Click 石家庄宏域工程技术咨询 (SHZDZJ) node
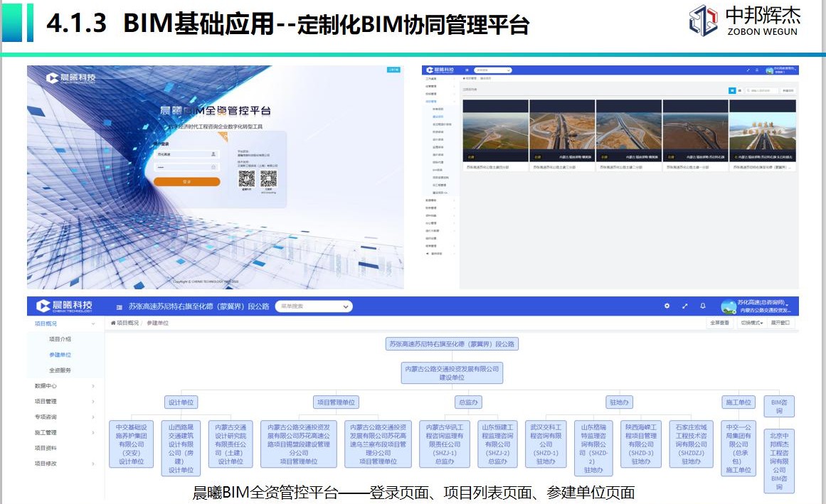 tap(691, 444)
